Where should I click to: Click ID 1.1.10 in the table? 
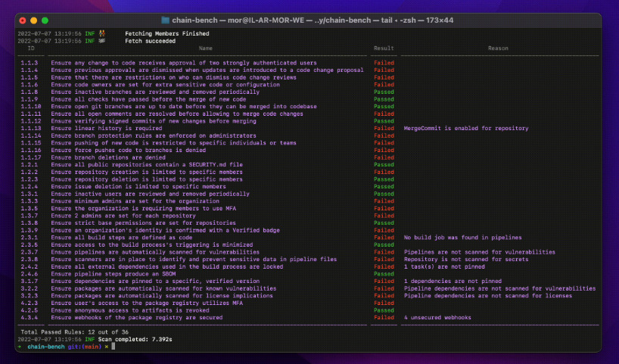click(31, 107)
